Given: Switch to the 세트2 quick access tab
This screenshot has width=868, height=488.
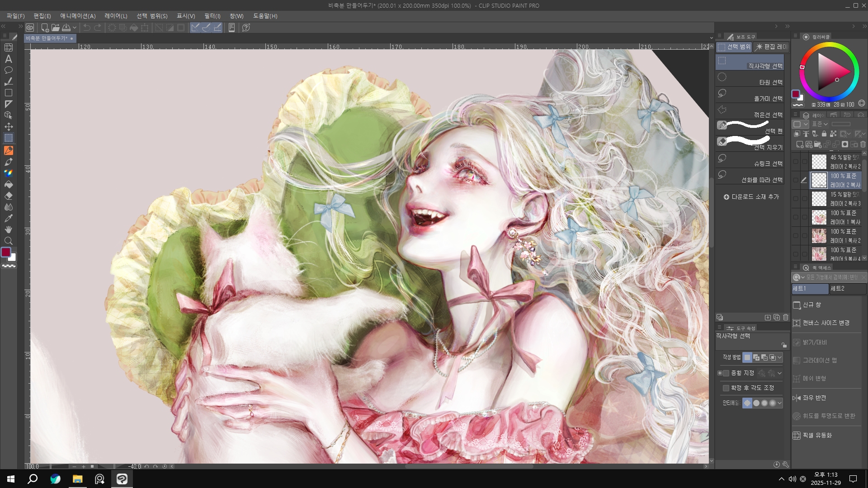Looking at the screenshot, I should click(847, 289).
